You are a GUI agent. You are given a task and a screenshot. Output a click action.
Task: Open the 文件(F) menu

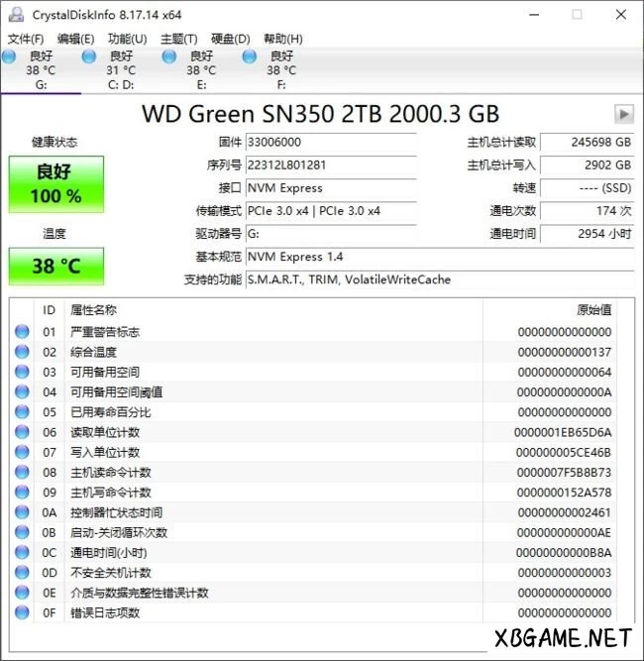click(26, 39)
